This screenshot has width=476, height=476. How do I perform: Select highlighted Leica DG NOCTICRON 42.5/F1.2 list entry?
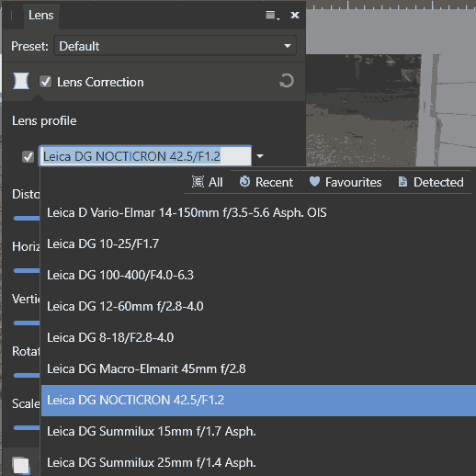pyautogui.click(x=258, y=401)
